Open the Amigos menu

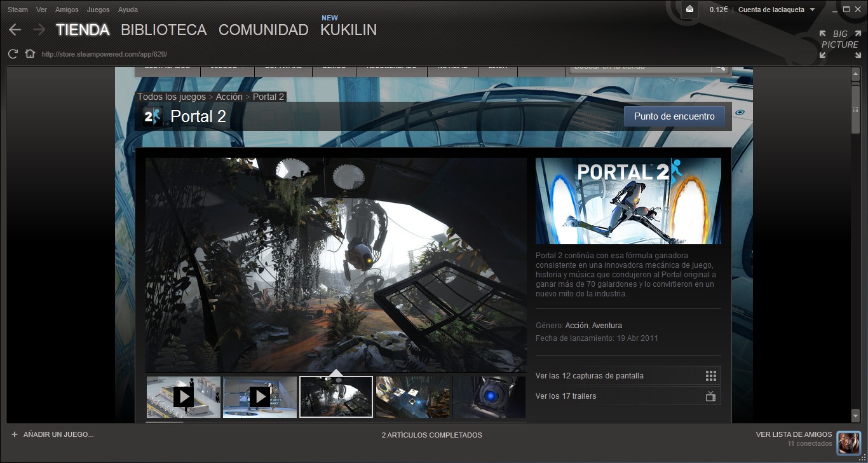(x=67, y=10)
